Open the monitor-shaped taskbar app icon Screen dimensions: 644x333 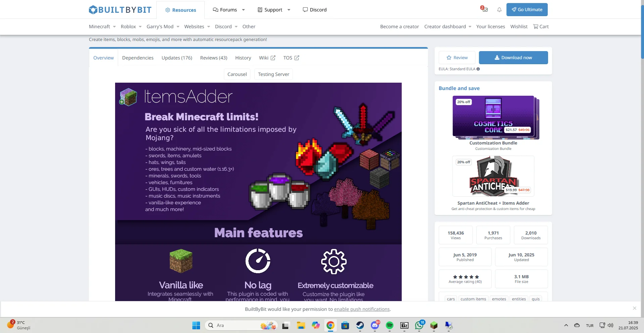(449, 325)
